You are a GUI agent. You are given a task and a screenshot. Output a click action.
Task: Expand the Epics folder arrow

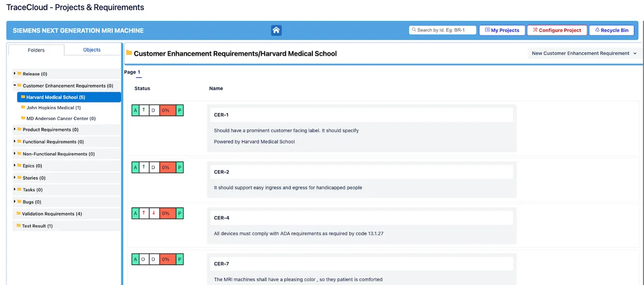click(x=14, y=166)
